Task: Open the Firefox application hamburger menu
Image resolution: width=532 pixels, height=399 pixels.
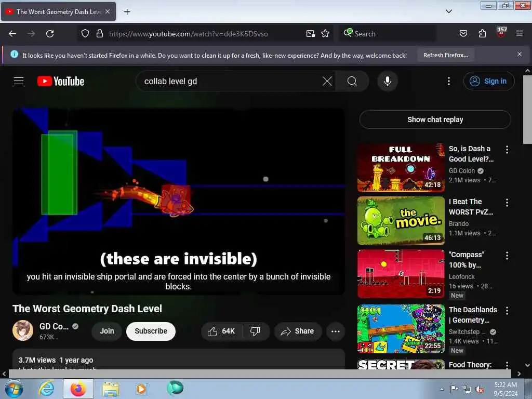Action: tap(519, 34)
